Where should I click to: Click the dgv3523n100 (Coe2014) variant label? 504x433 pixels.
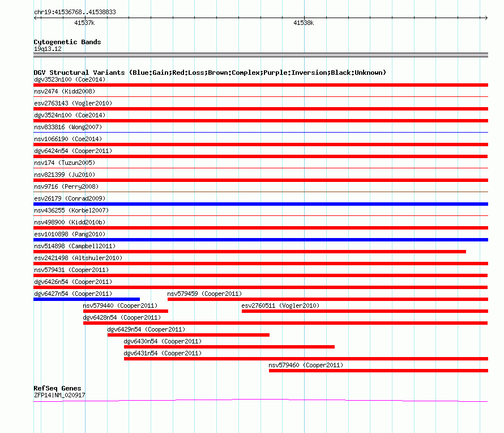point(70,79)
